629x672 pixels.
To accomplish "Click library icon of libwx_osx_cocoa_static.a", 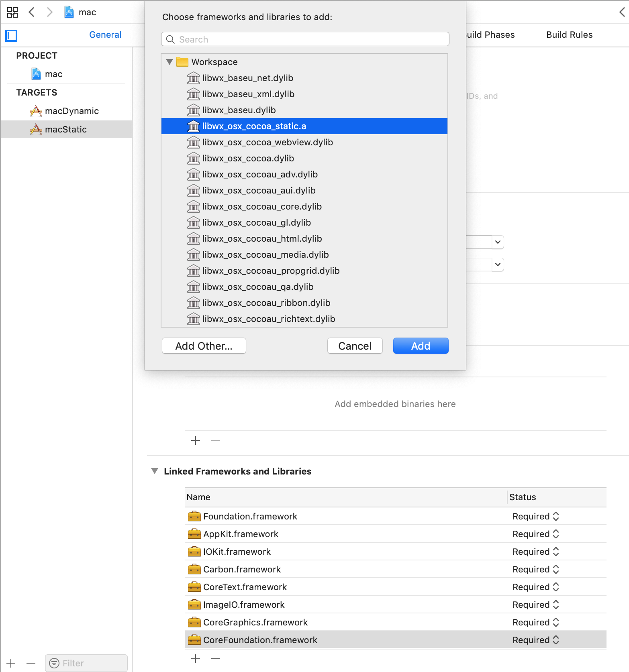I will (194, 126).
